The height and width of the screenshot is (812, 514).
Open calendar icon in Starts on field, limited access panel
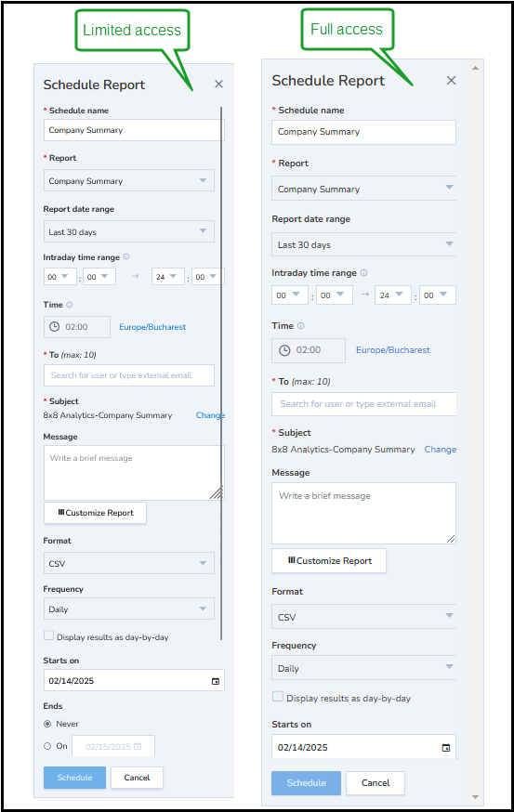(x=215, y=681)
